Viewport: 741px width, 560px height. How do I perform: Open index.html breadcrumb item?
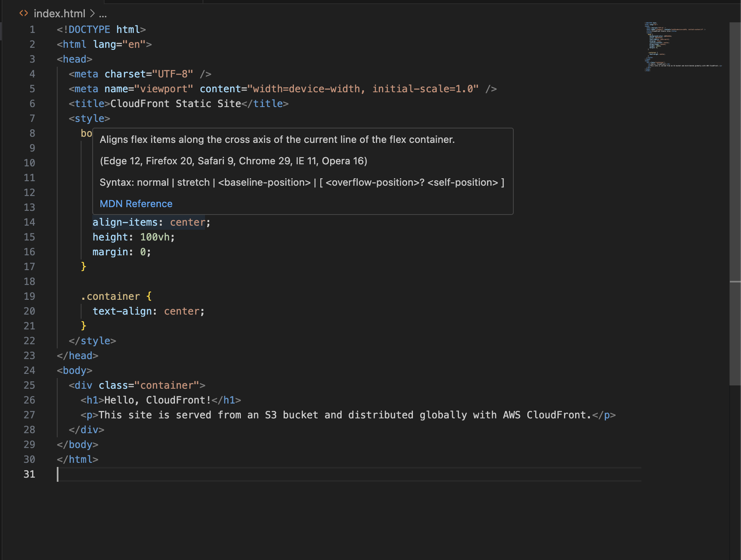[x=59, y=14]
